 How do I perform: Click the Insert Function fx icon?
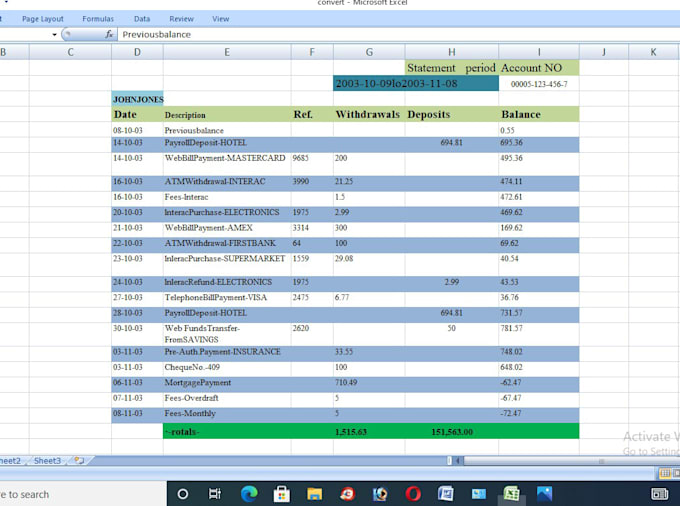[109, 34]
